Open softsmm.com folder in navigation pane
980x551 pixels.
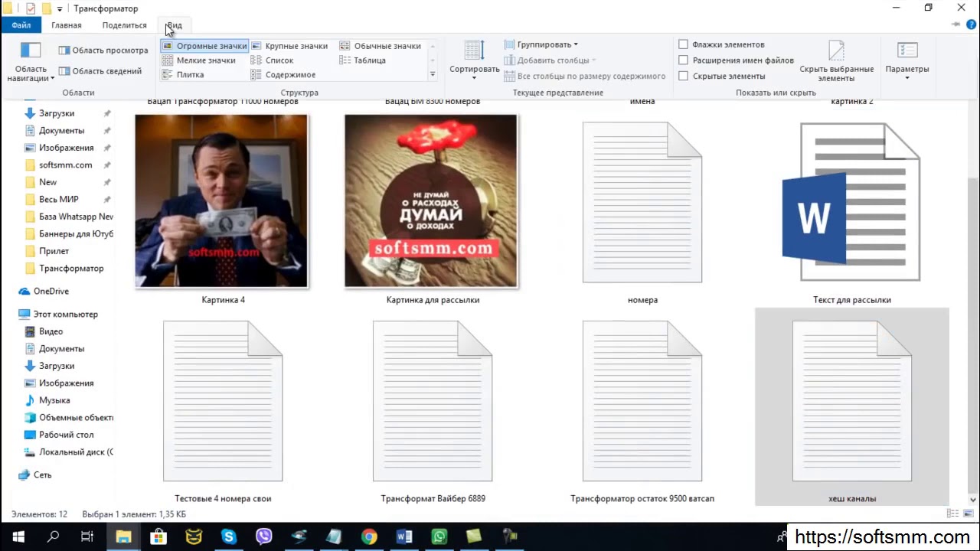[66, 165]
